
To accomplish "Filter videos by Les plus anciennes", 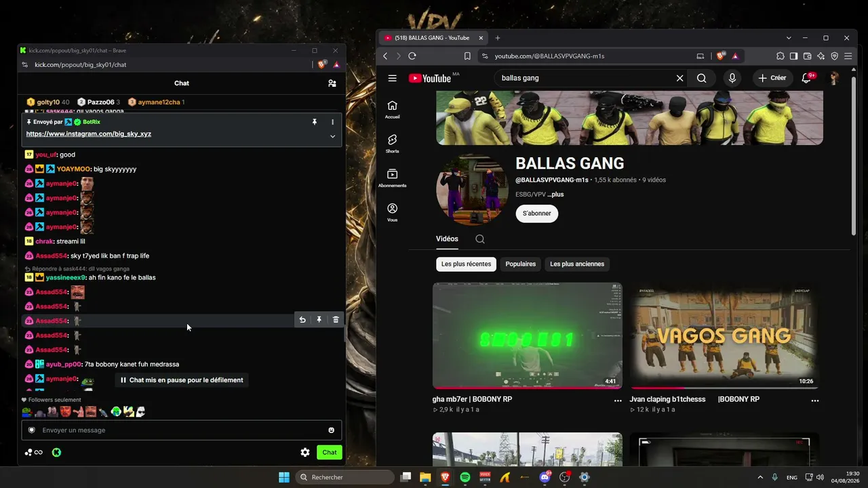I will tap(577, 264).
